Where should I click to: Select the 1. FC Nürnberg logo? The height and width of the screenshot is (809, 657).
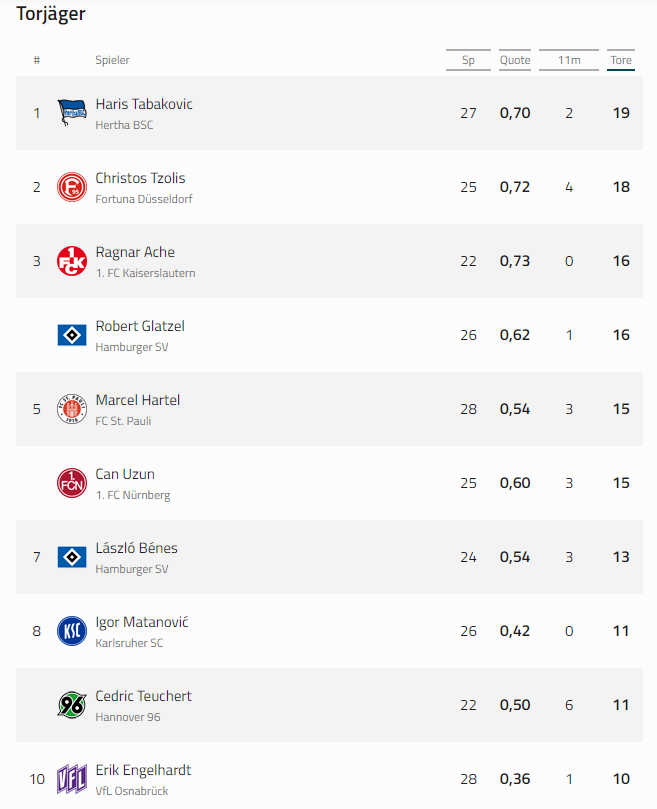click(72, 483)
